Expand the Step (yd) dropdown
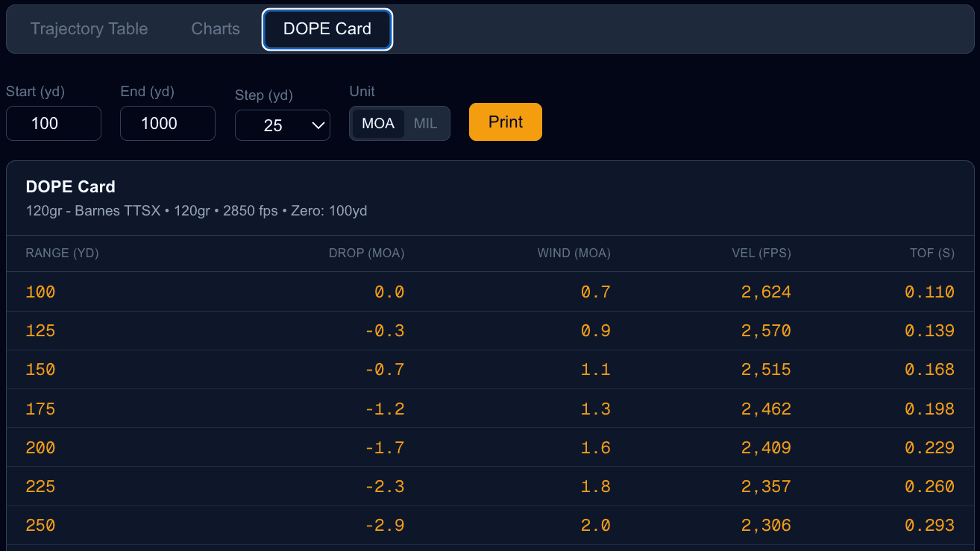This screenshot has height=551, width=980. (x=283, y=125)
